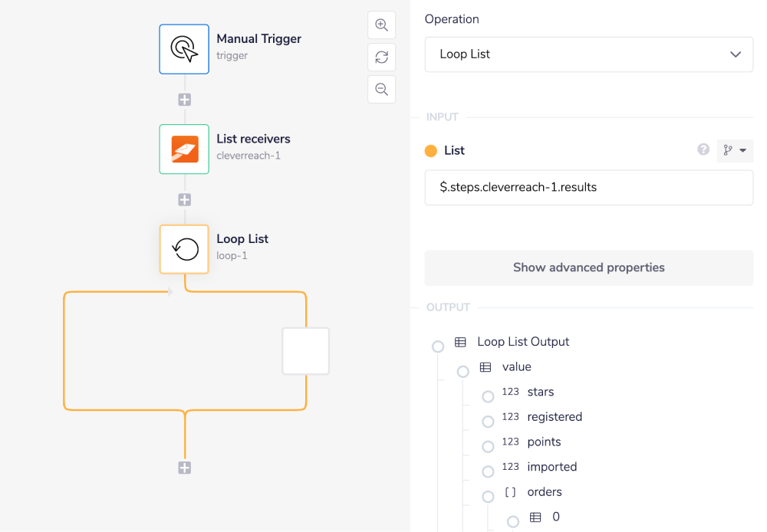767x532 pixels.
Task: Click the Manual Trigger node icon
Action: (x=184, y=49)
